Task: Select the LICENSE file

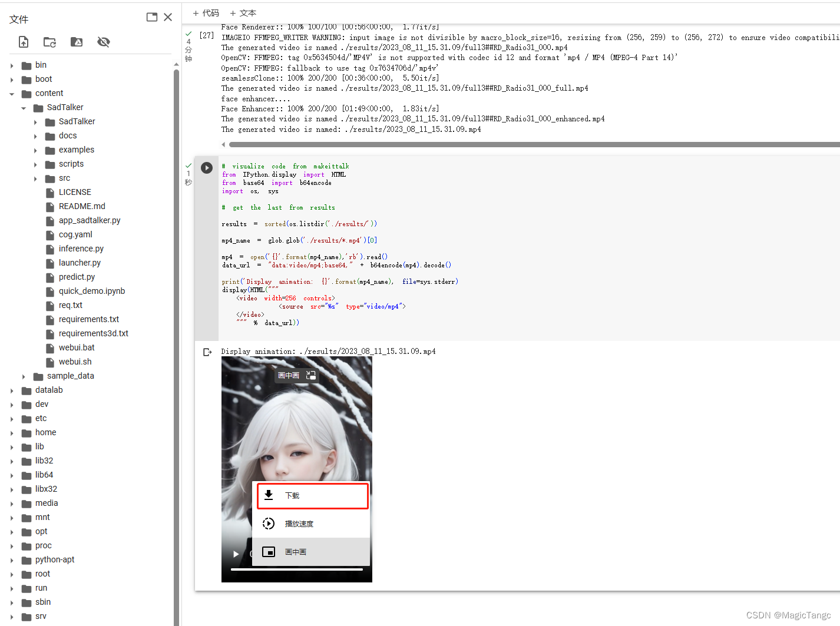Action: 75,192
